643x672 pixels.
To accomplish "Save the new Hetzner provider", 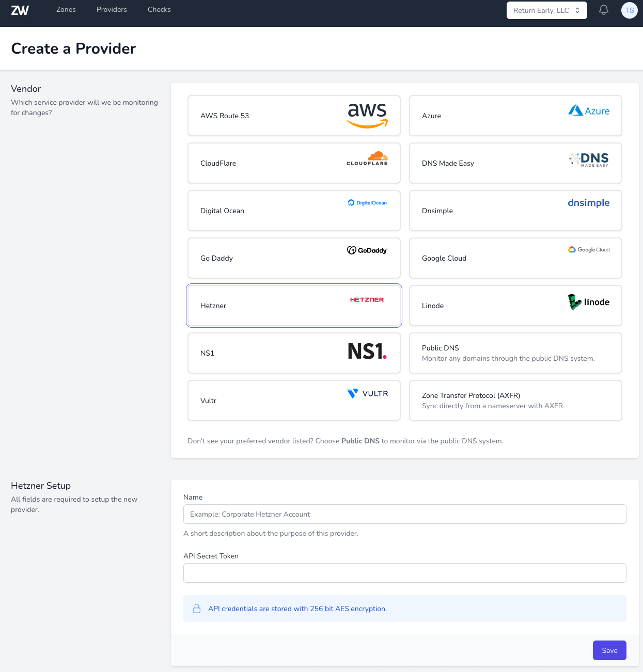I will pyautogui.click(x=609, y=650).
